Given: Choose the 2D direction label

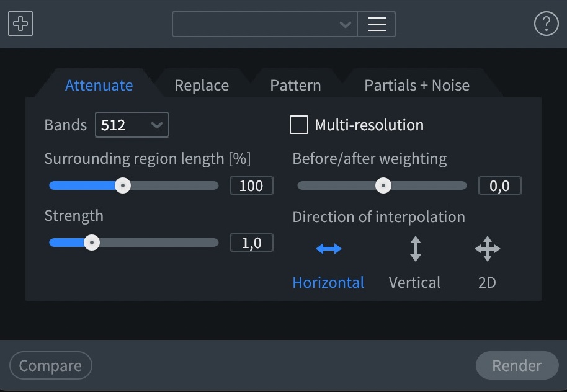Looking at the screenshot, I should [x=487, y=282].
